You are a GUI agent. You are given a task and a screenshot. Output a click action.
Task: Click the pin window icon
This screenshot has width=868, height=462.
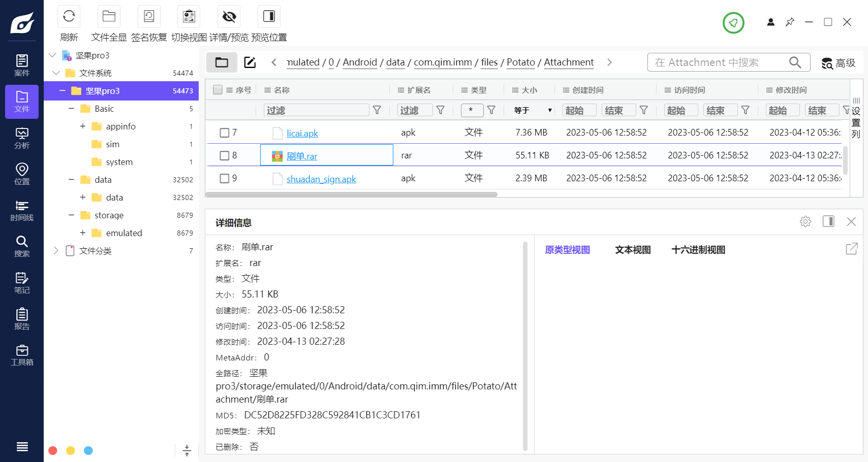pyautogui.click(x=790, y=22)
